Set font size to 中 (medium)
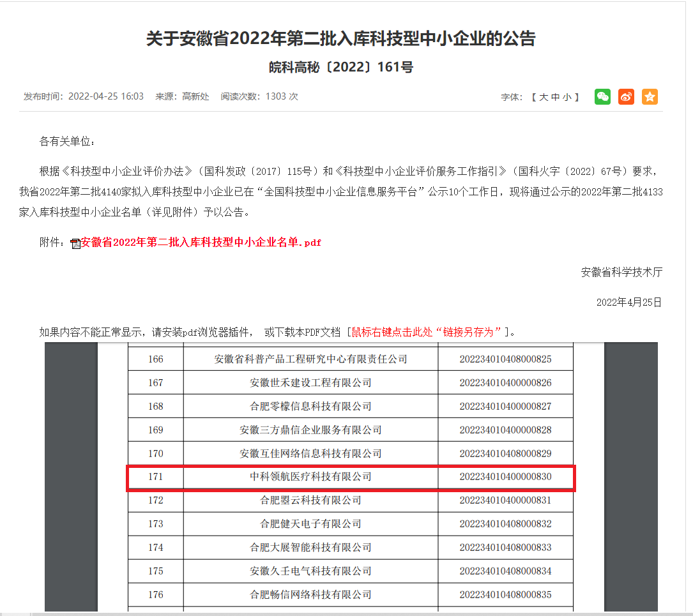Screen dimensions: 693x616 point(556,97)
